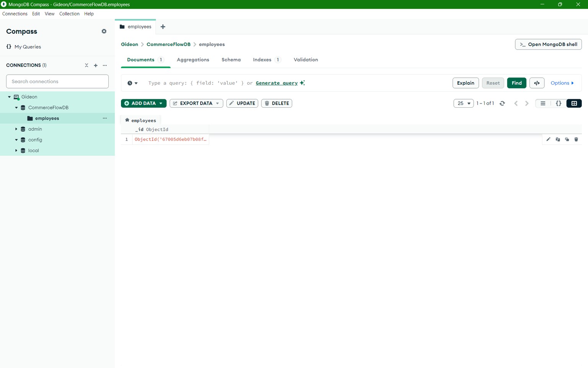Image resolution: width=588 pixels, height=368 pixels.
Task: Open the Edit menu
Action: click(36, 14)
